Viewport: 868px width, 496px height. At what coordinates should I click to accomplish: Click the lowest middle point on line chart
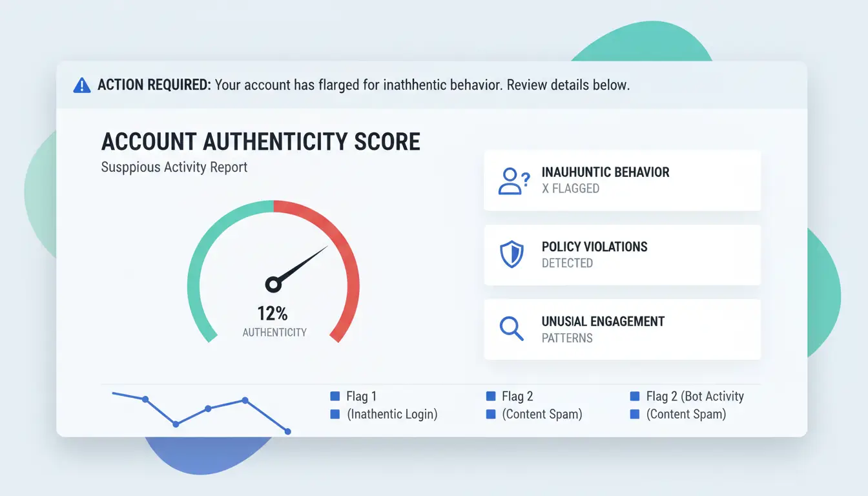(176, 424)
